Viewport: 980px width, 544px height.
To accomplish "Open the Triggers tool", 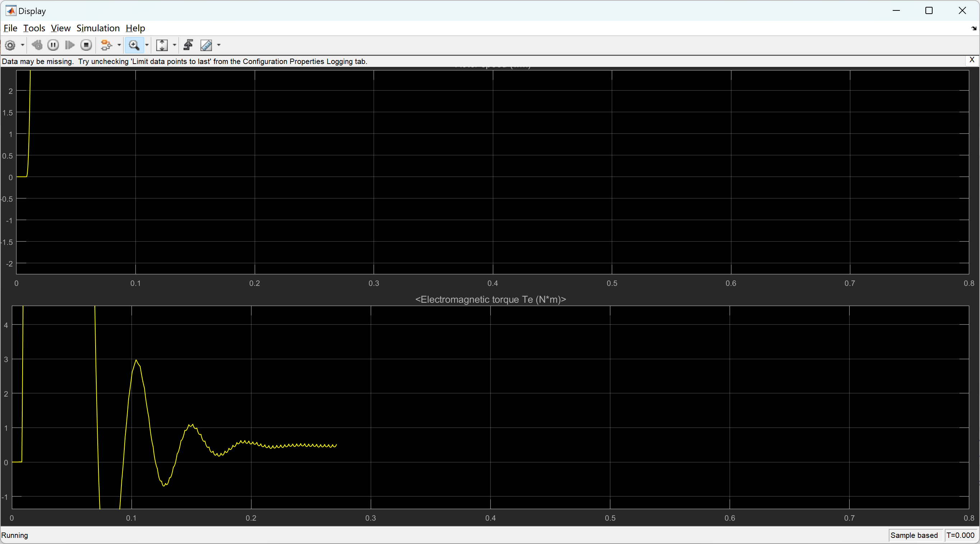I will pyautogui.click(x=188, y=45).
